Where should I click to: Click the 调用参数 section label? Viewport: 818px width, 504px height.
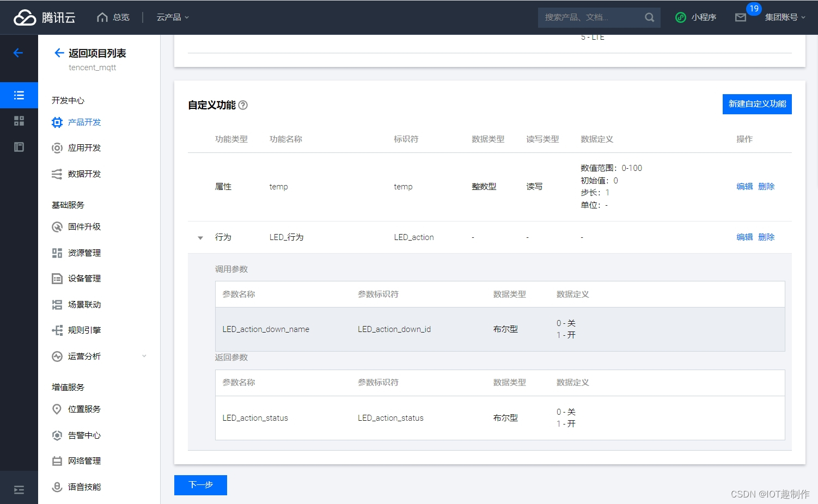click(x=231, y=269)
